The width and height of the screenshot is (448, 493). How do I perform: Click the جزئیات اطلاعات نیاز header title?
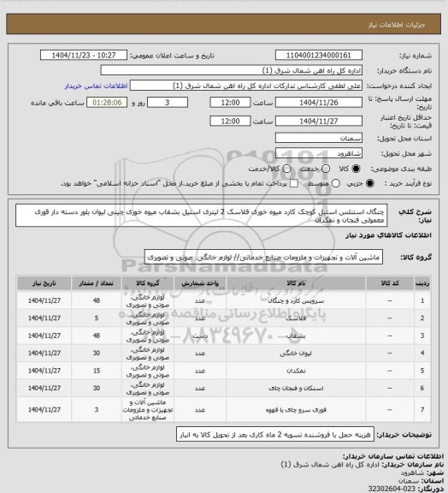pos(397,25)
